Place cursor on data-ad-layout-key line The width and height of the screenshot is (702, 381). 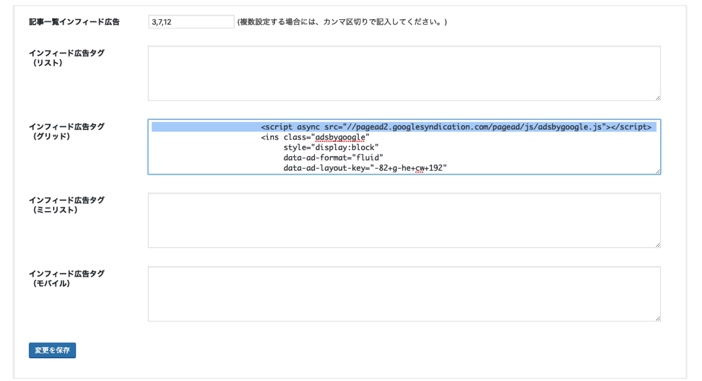tap(365, 168)
